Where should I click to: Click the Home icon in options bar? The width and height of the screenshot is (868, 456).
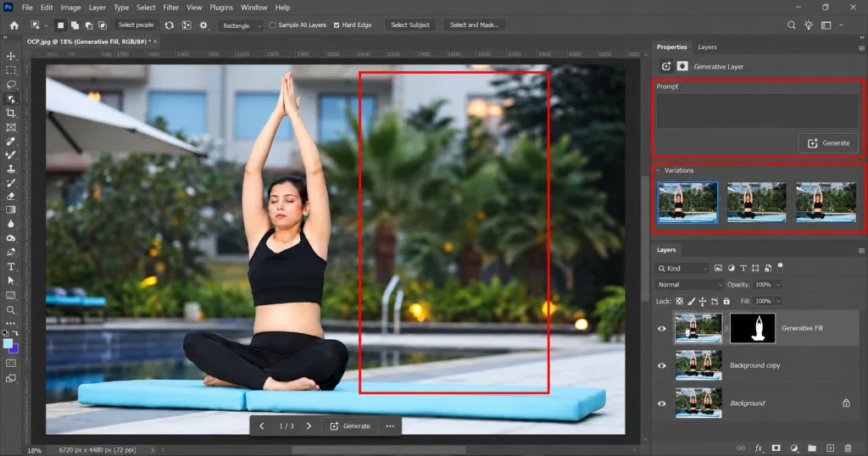click(x=14, y=25)
